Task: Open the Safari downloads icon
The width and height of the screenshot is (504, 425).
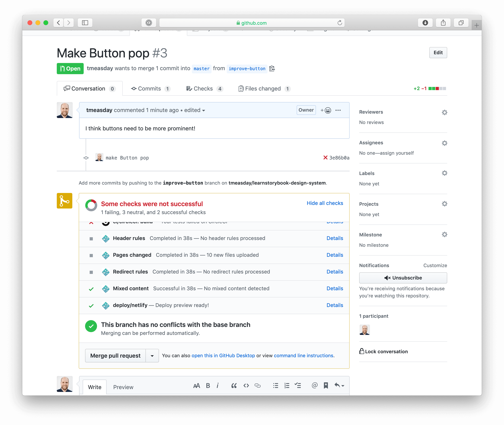Action: click(425, 23)
